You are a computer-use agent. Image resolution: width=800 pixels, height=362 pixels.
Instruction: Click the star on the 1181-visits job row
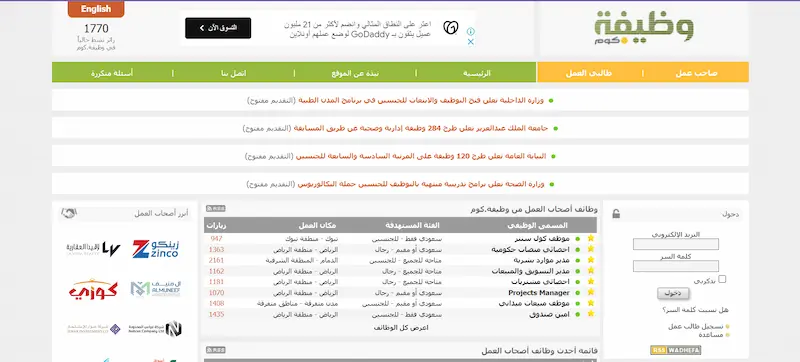tap(591, 281)
